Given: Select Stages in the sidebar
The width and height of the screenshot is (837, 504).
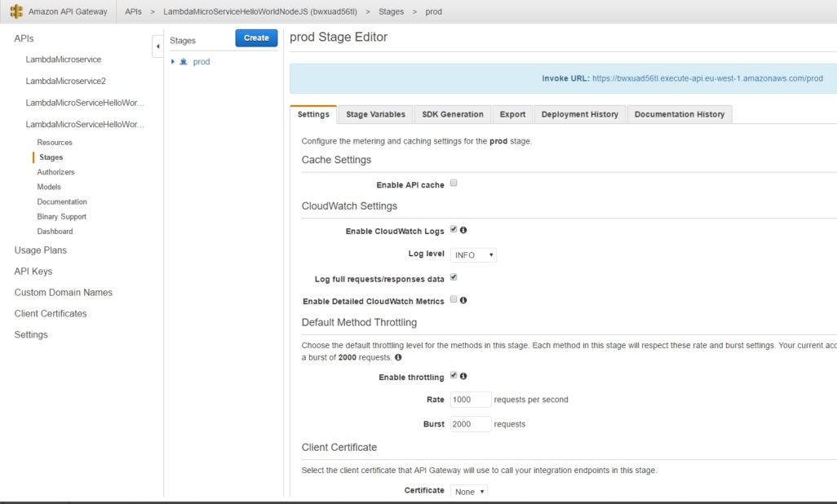Looking at the screenshot, I should [51, 157].
